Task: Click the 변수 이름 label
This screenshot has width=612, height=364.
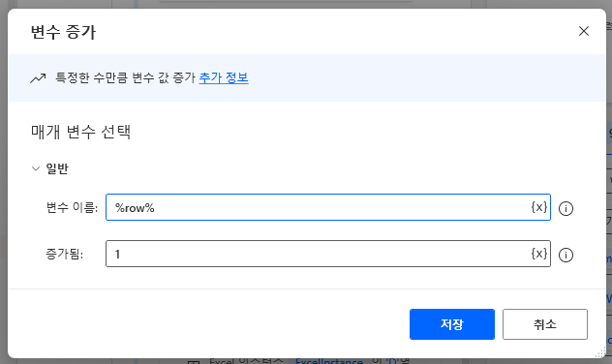Action: tap(72, 207)
